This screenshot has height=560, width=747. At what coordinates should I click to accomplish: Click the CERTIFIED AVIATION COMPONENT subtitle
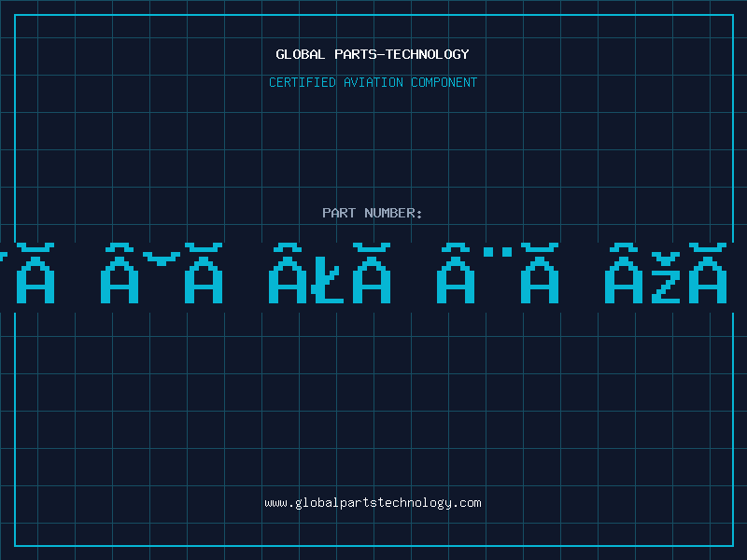pyautogui.click(x=373, y=82)
